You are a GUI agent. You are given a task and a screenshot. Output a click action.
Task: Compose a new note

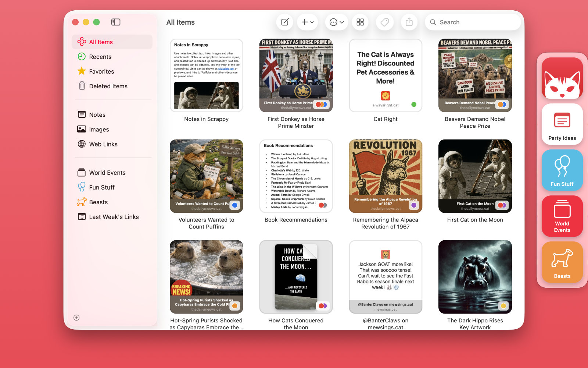point(284,22)
